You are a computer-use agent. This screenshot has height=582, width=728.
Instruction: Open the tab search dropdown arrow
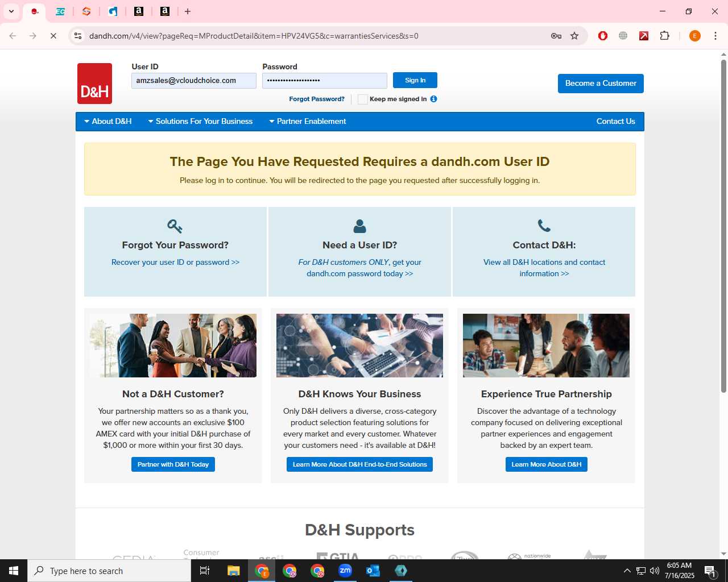tap(11, 11)
